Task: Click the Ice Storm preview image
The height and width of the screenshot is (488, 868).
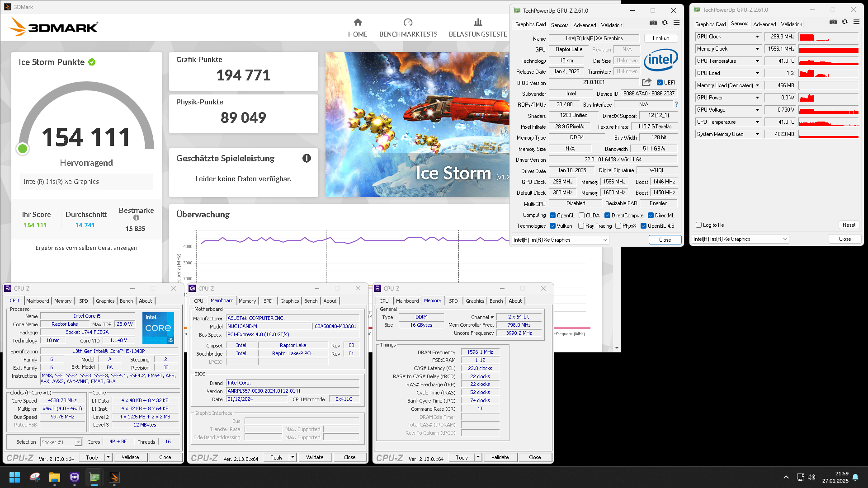Action: pyautogui.click(x=417, y=124)
